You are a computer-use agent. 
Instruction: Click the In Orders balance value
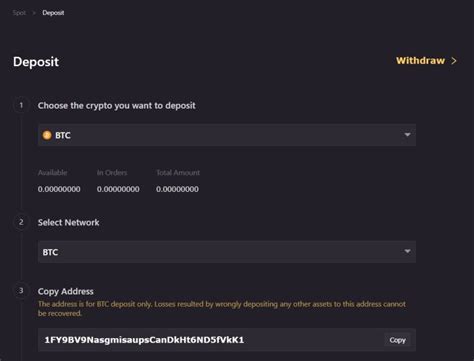tap(118, 189)
